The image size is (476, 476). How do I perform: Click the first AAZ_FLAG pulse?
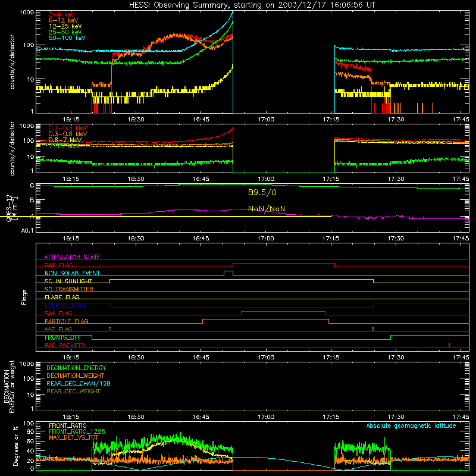tap(110, 330)
